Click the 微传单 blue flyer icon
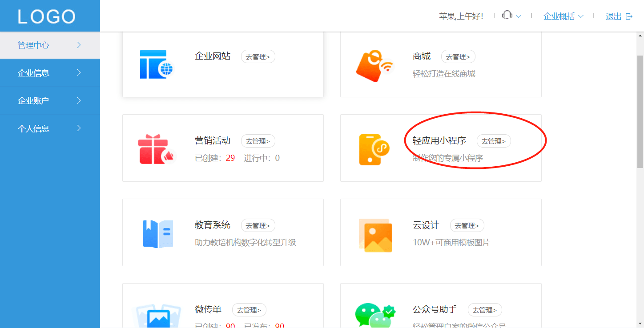 click(158, 316)
